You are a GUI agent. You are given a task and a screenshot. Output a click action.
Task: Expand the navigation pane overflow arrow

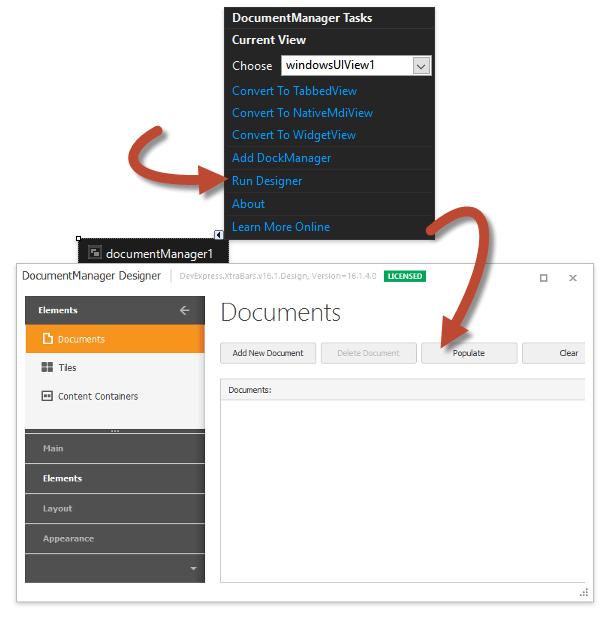click(x=193, y=568)
